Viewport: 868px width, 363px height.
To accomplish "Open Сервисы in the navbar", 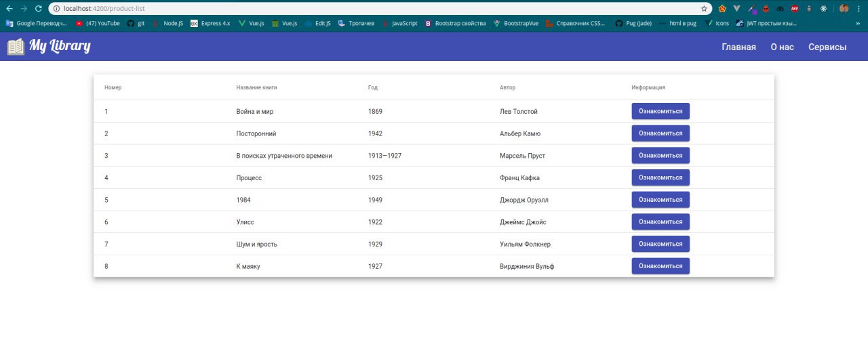I will click(x=827, y=47).
